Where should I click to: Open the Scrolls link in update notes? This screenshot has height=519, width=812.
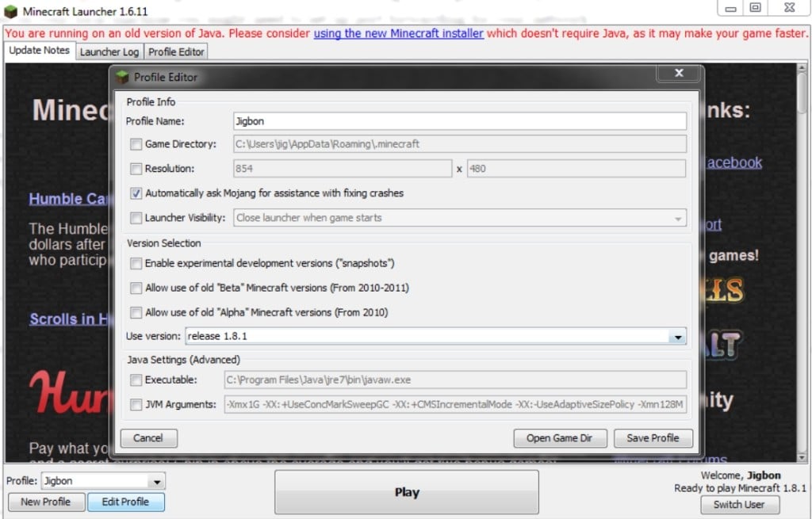point(69,319)
